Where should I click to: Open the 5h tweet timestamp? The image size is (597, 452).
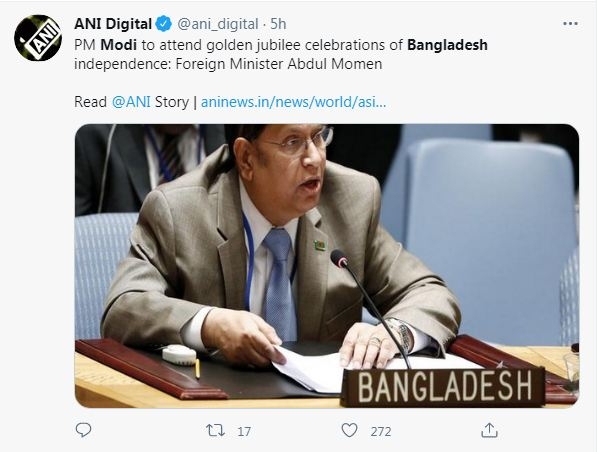278,24
